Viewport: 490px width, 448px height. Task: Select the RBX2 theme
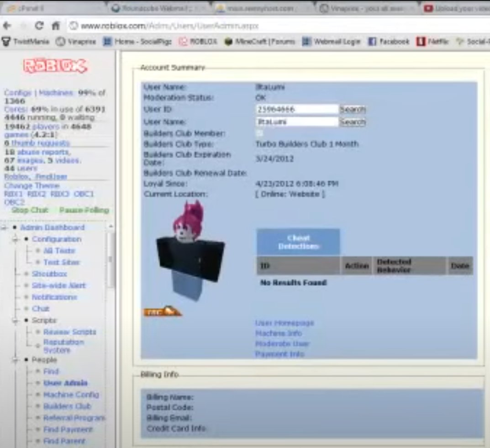point(36,194)
